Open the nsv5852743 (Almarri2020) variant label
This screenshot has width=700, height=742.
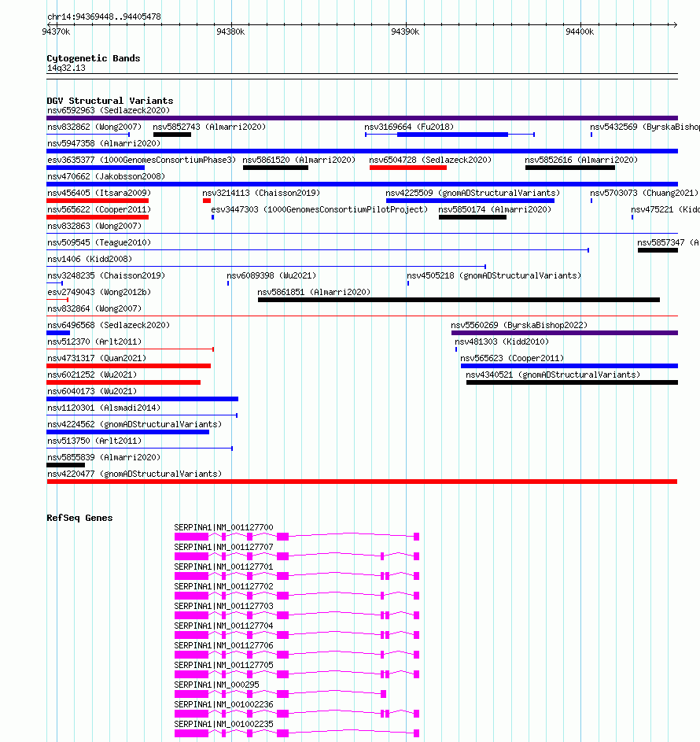click(x=209, y=127)
